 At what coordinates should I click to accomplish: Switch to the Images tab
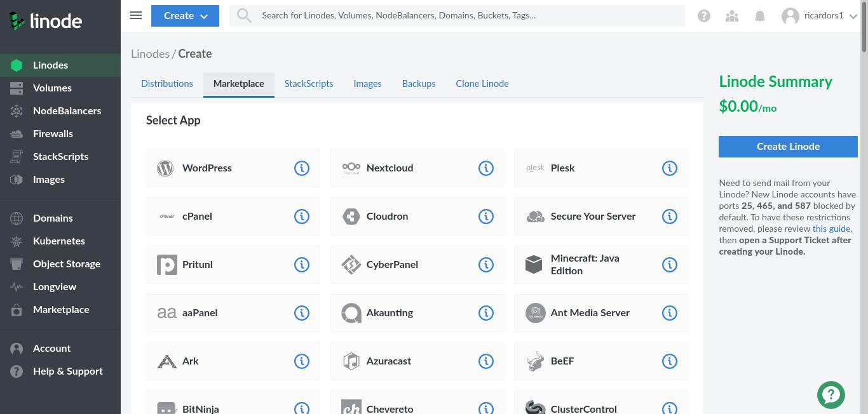pyautogui.click(x=367, y=84)
